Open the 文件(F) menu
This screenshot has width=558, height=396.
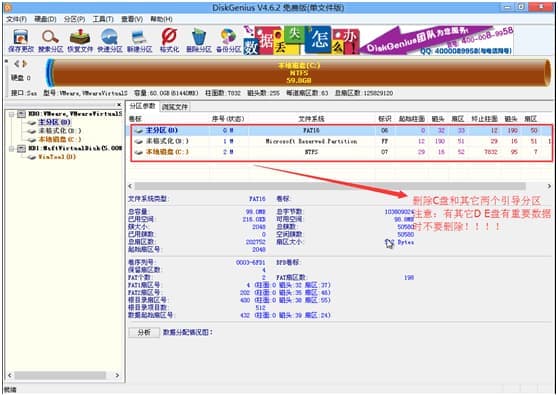[x=16, y=19]
